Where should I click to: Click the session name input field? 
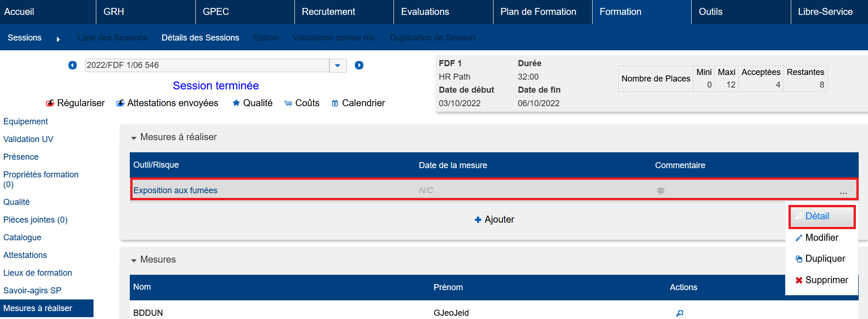point(207,65)
